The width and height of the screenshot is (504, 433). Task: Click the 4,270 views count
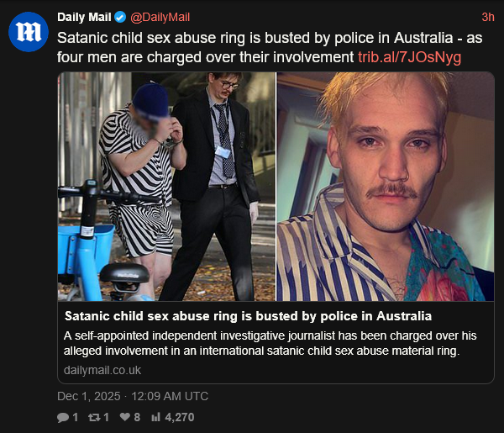click(180, 418)
